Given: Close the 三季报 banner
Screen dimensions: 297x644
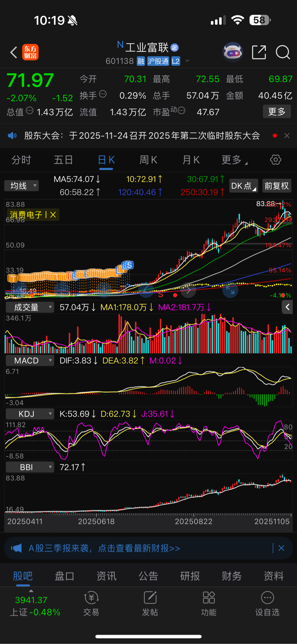Looking at the screenshot, I should [281, 548].
